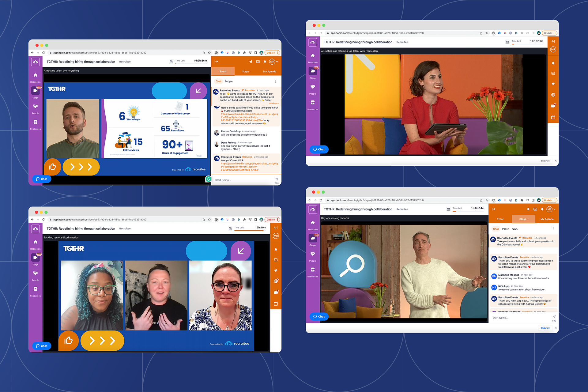The height and width of the screenshot is (392, 588).
Task: Focus the Start typing field in the closing remarks chat
Action: click(521, 318)
